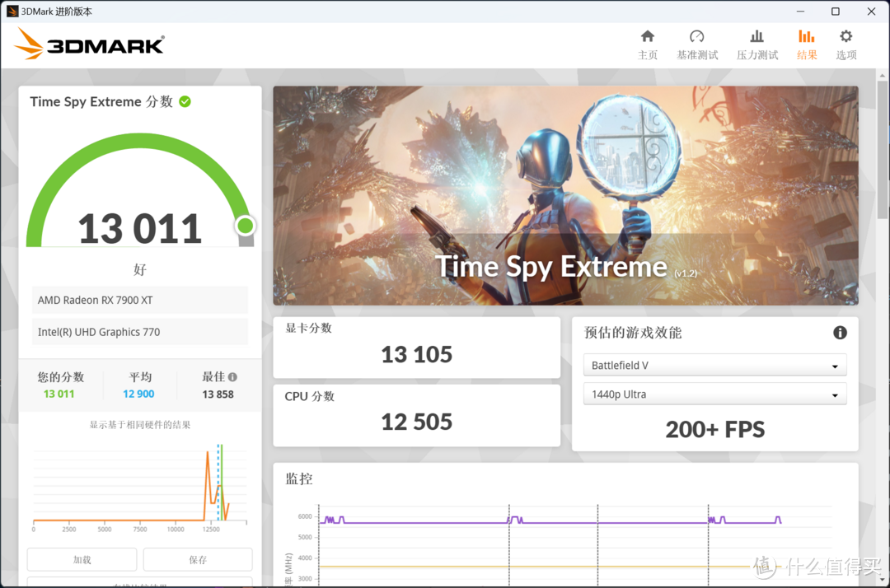Open the 基准测试 benchmark gauge icon
The image size is (890, 588).
(x=697, y=37)
